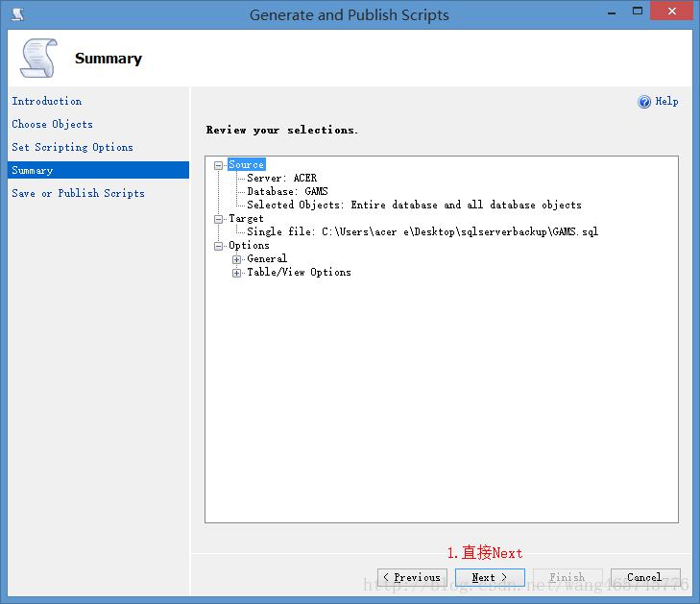Collapse the Source tree node
Viewport: 700px width, 604px height.
tap(219, 165)
